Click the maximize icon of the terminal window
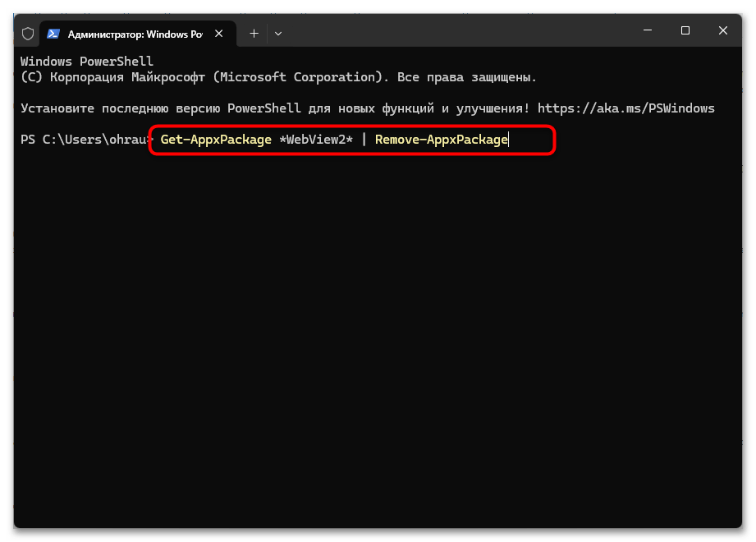 685,30
